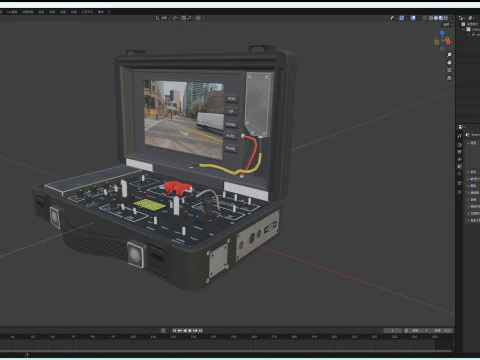This screenshot has width=480, height=360.
Task: Jump to next keyframe
Action: click(x=195, y=331)
